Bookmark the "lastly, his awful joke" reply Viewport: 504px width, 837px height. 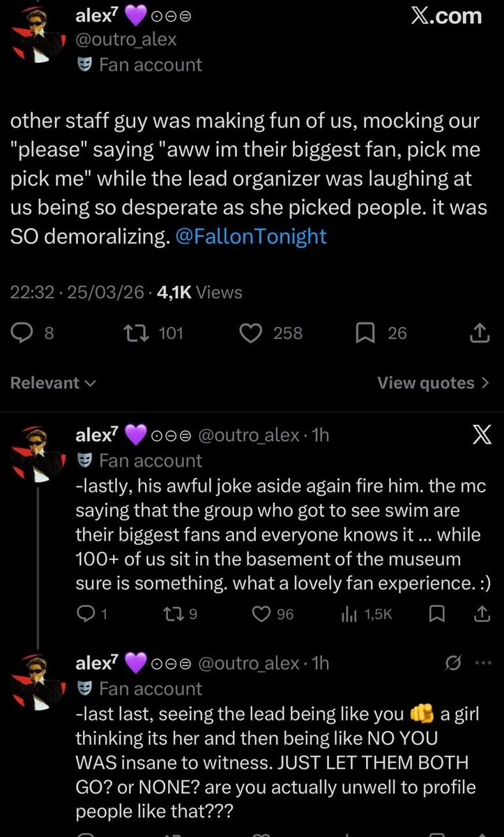438,614
